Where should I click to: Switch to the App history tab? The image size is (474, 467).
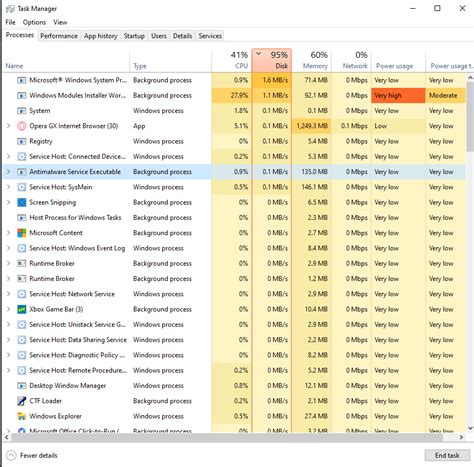click(101, 36)
